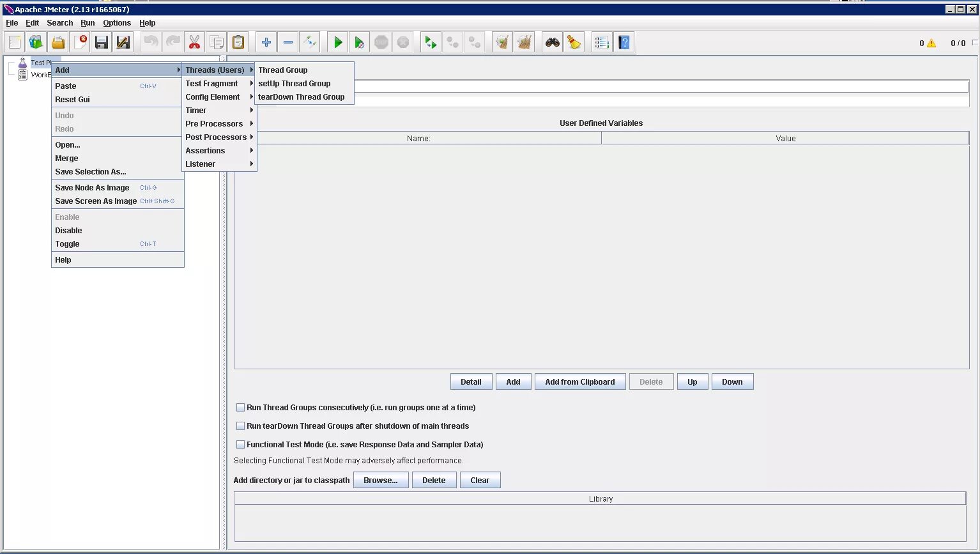The height and width of the screenshot is (554, 980).
Task: Click the Browse... classpath button
Action: click(x=381, y=481)
